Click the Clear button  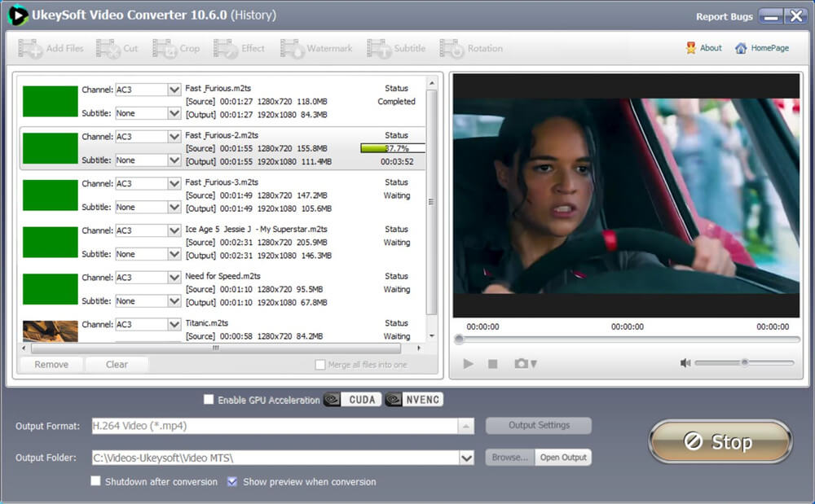click(x=117, y=365)
